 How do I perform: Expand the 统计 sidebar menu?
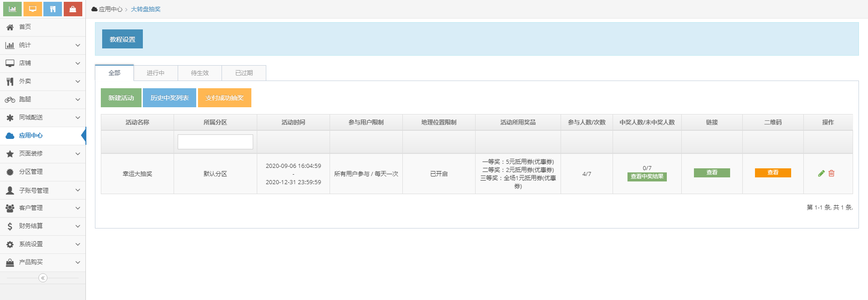click(x=42, y=45)
